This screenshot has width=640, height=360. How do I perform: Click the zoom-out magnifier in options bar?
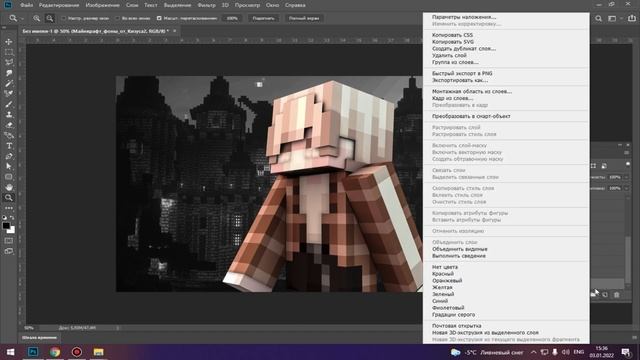49,18
